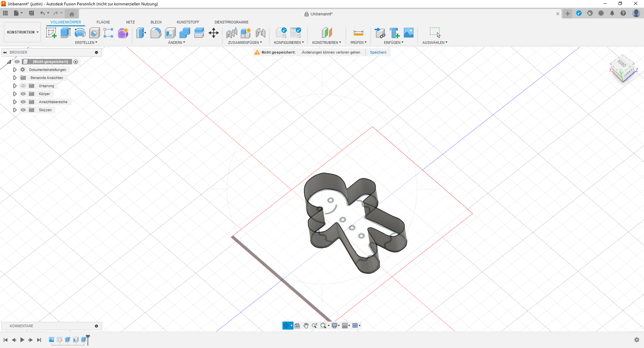644x348 pixels.
Task: Select the Move/Copy arrows tool
Action: coord(214,33)
